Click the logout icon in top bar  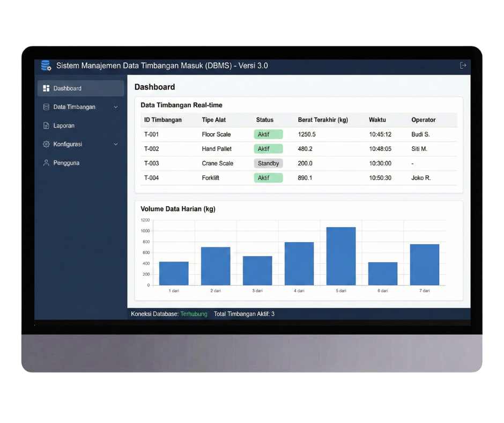pyautogui.click(x=463, y=65)
